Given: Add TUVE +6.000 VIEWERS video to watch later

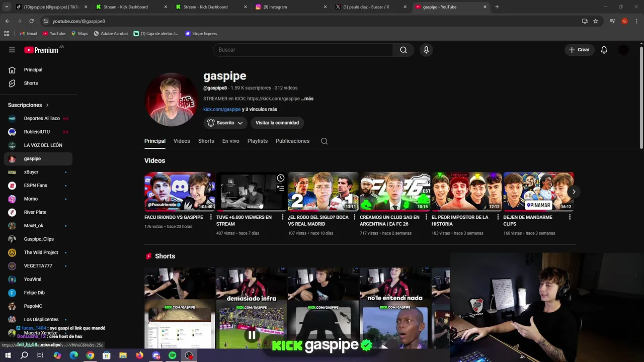Looking at the screenshot, I should tap(281, 178).
